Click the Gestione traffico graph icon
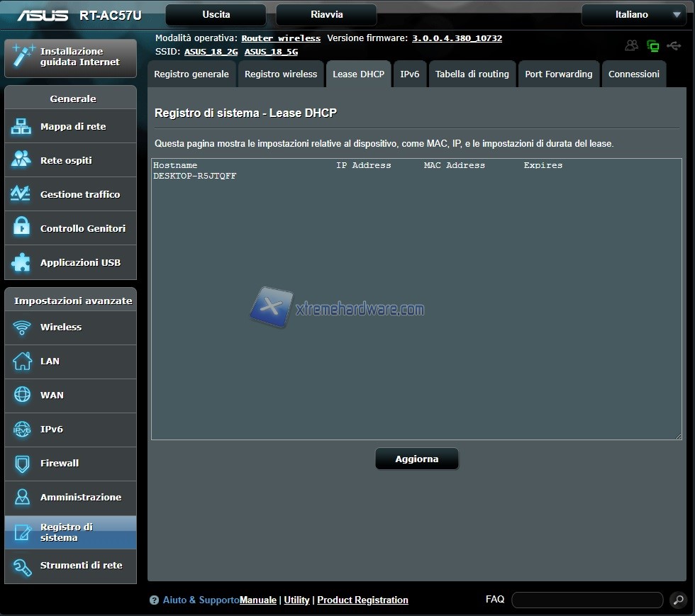This screenshot has height=616, width=695. (21, 194)
